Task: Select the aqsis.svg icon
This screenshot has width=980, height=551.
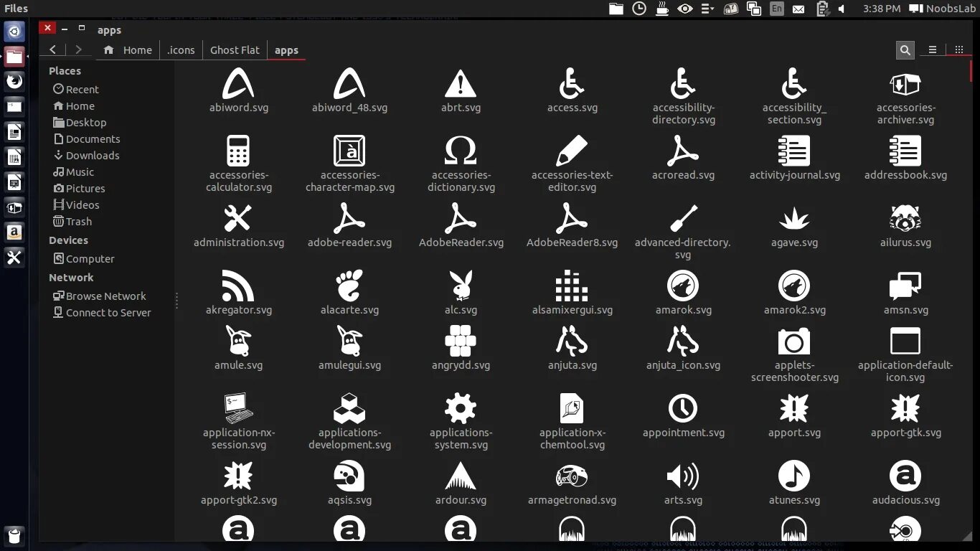Action: click(x=349, y=476)
